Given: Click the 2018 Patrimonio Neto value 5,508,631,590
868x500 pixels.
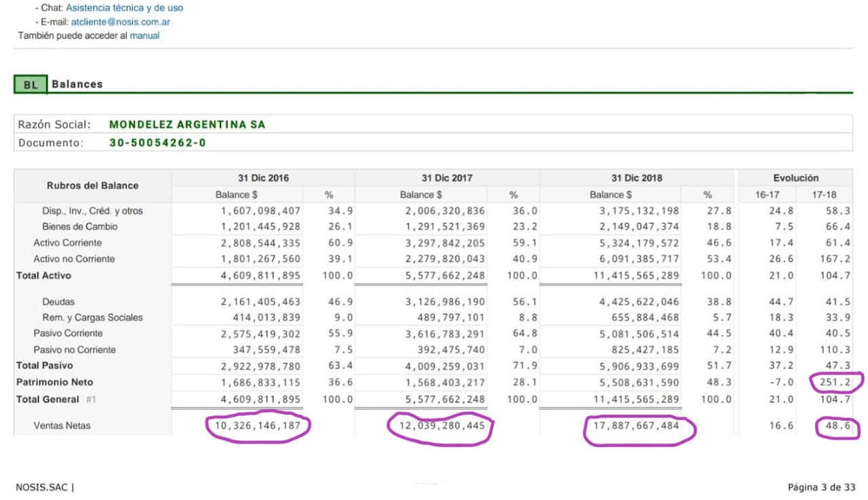Looking at the screenshot, I should pyautogui.click(x=639, y=382).
